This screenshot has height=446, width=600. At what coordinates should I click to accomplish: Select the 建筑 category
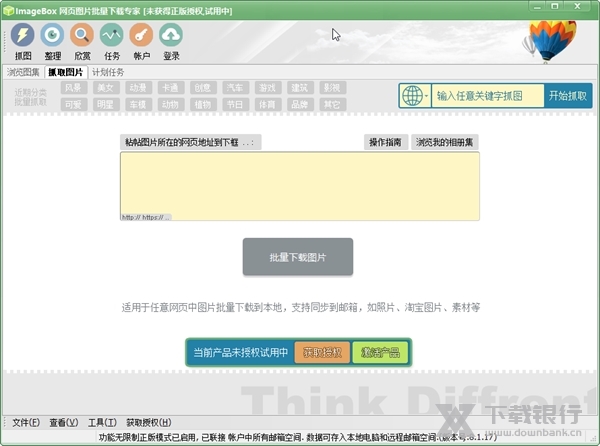(300, 88)
